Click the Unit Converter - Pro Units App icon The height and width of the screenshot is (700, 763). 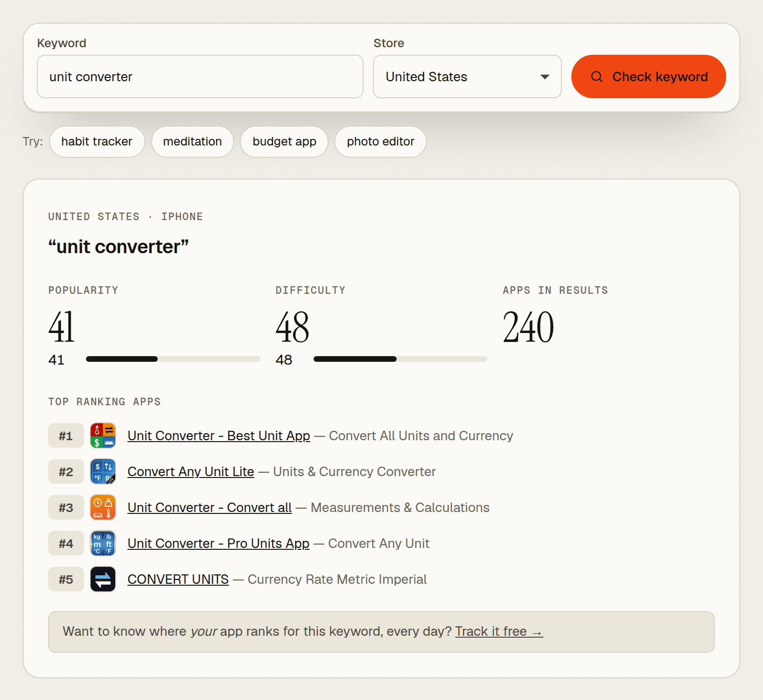click(x=103, y=543)
